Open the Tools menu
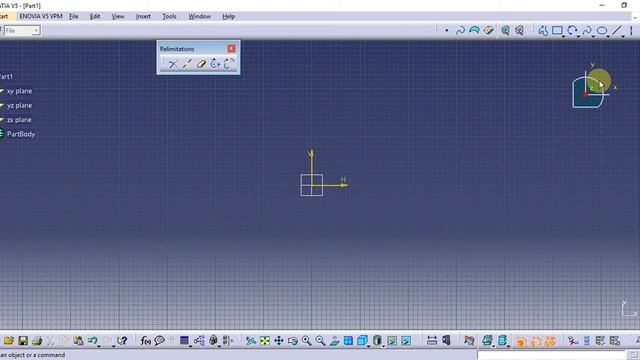 click(169, 16)
